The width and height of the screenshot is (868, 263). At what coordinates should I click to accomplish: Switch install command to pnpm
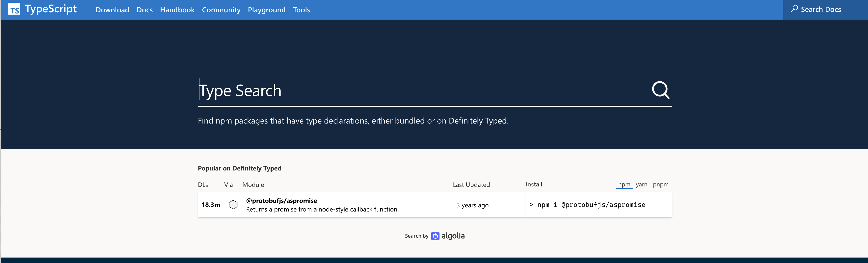pyautogui.click(x=660, y=184)
